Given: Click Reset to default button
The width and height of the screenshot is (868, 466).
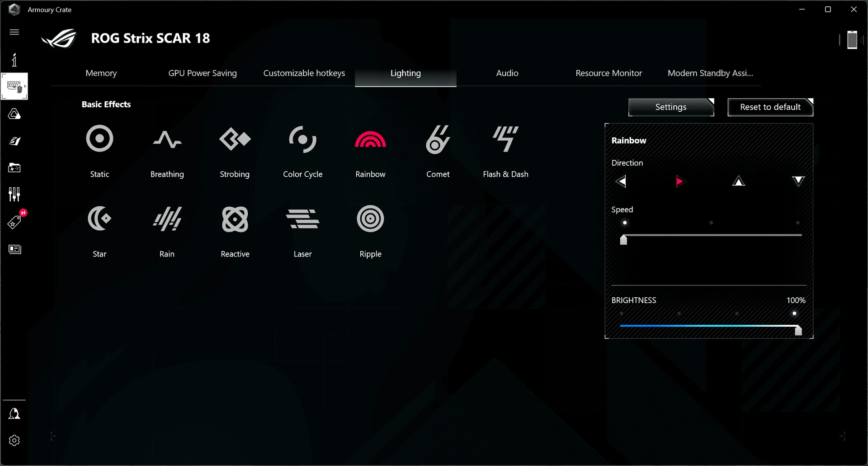Looking at the screenshot, I should tap(770, 107).
